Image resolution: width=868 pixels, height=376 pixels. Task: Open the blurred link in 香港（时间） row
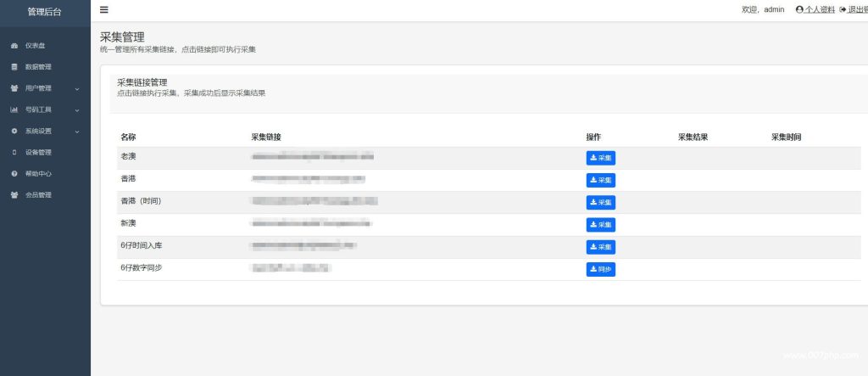314,201
